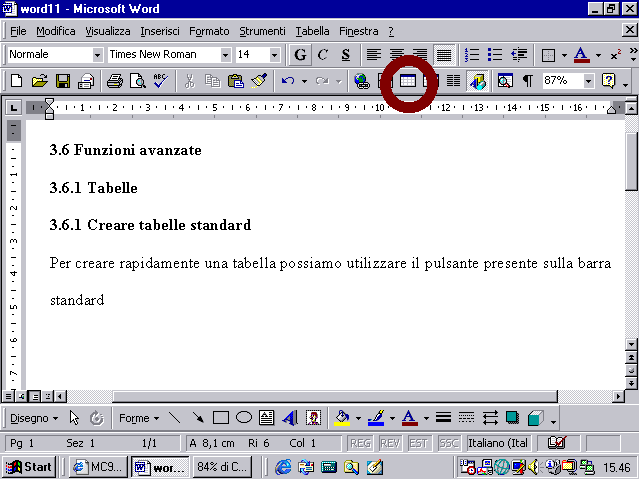639x479 pixels.
Task: Toggle paragraph marks display ¶
Action: [528, 81]
